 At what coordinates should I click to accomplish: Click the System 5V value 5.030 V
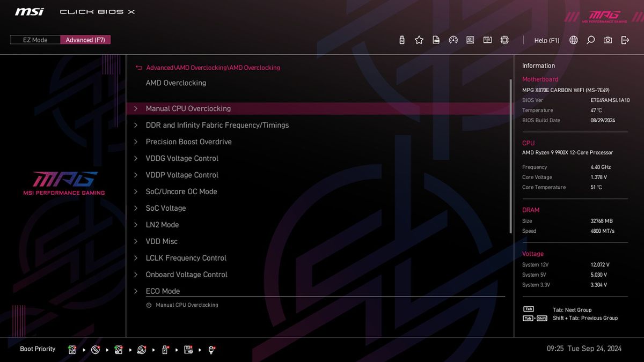click(x=599, y=275)
